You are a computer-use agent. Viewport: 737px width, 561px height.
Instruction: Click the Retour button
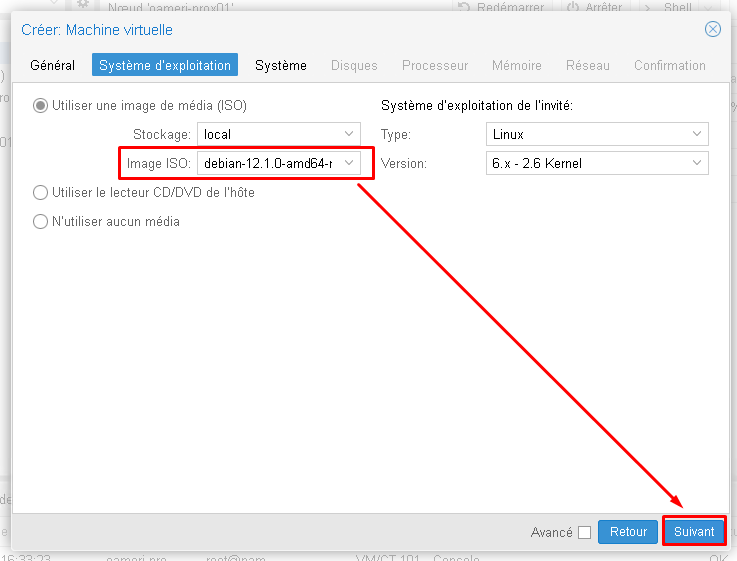(x=627, y=532)
